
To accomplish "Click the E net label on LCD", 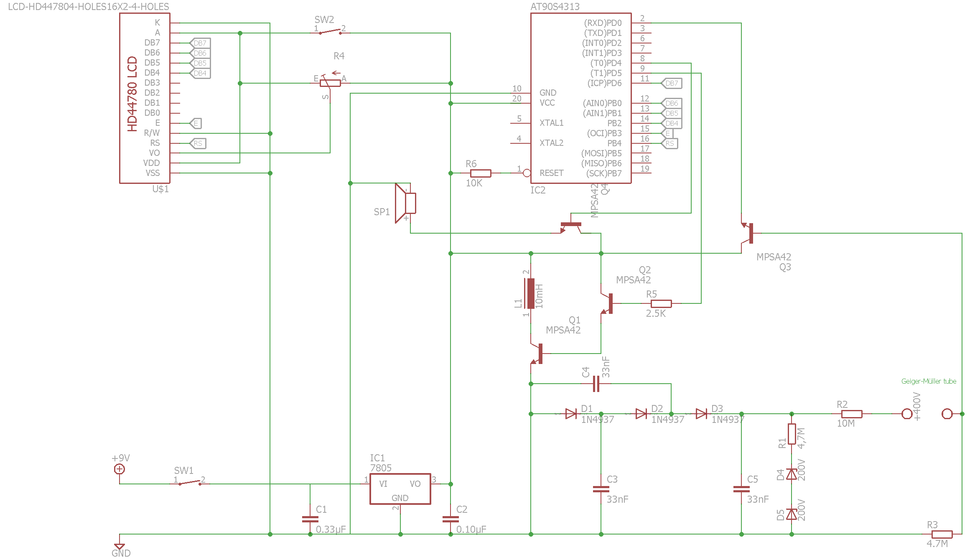I will pyautogui.click(x=196, y=123).
